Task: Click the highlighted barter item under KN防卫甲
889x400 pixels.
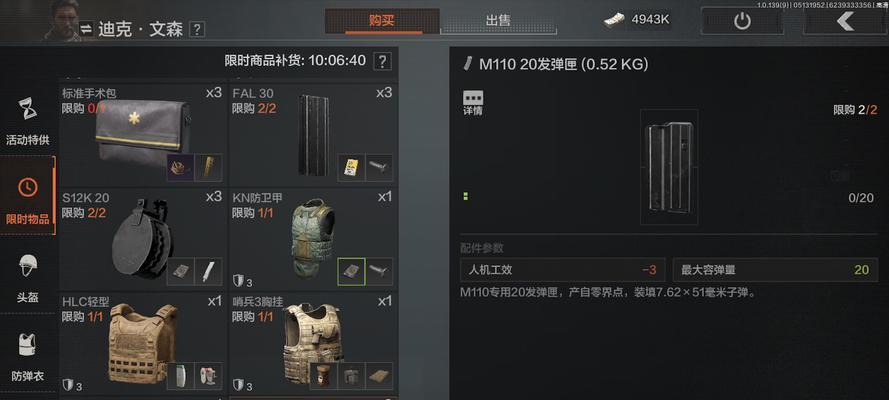Action: tap(352, 271)
